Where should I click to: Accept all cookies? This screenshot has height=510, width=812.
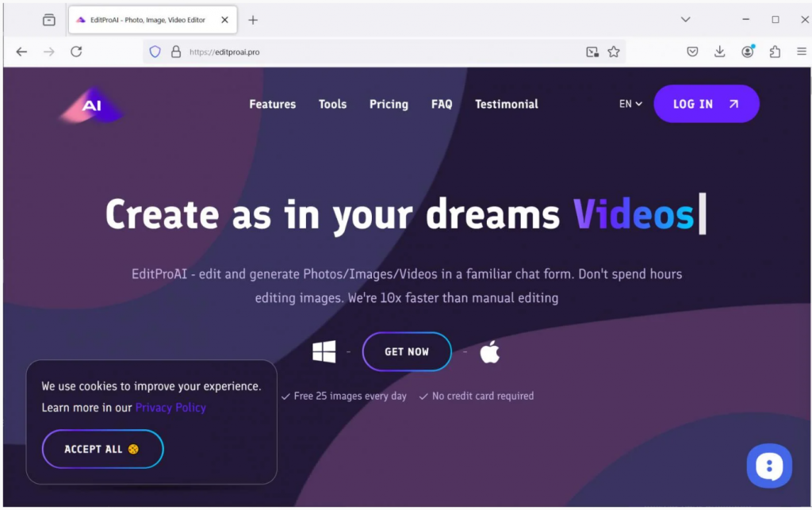(x=102, y=449)
